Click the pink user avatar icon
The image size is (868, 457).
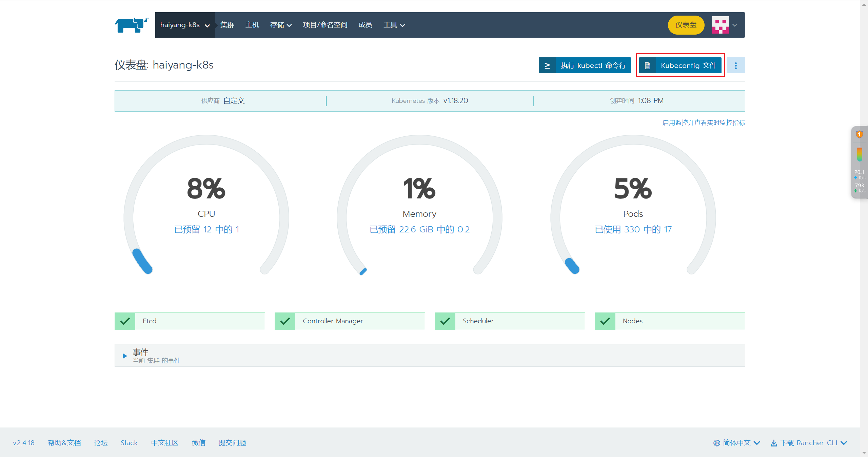tap(721, 25)
